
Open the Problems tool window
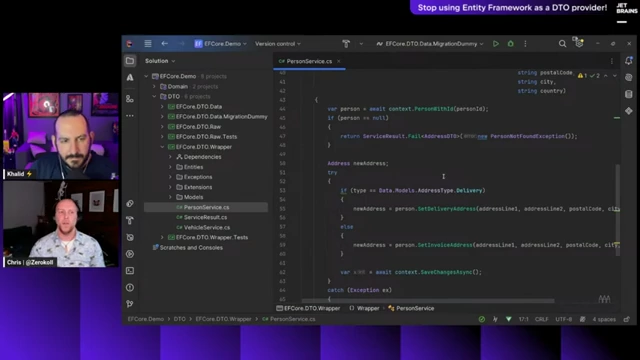(130, 288)
